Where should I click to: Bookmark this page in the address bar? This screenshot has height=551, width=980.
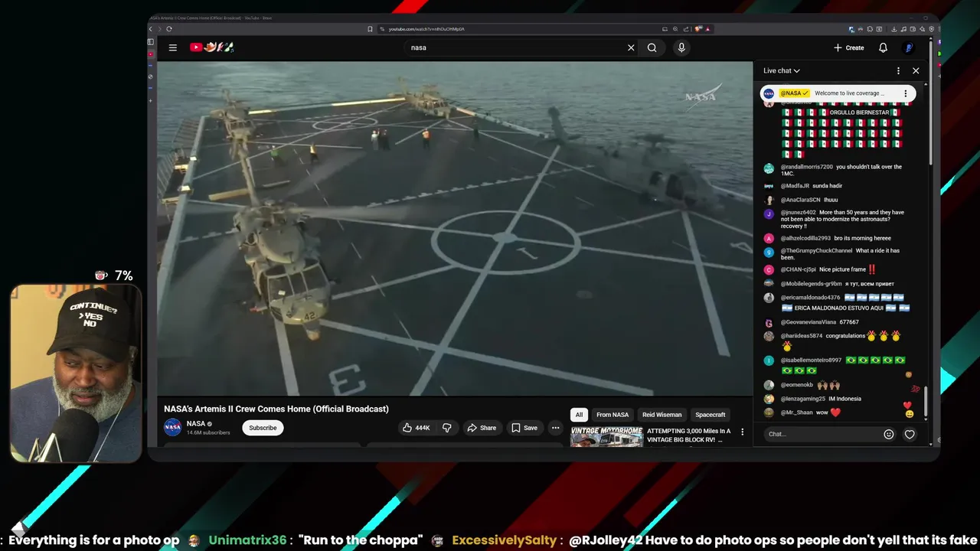click(371, 29)
